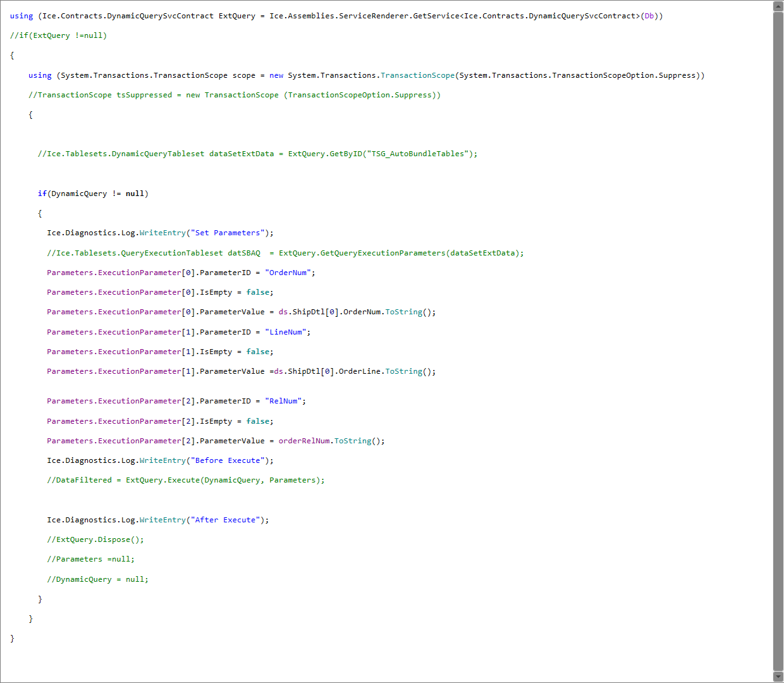Click the scrollbar down arrow
This screenshot has width=784, height=683.
tap(778, 677)
